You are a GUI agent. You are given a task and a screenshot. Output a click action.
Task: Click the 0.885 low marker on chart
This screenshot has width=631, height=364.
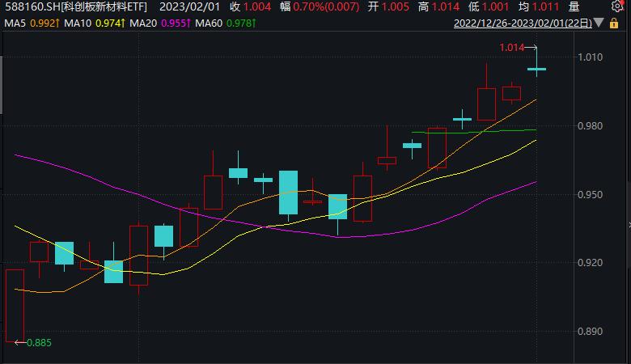[39, 343]
